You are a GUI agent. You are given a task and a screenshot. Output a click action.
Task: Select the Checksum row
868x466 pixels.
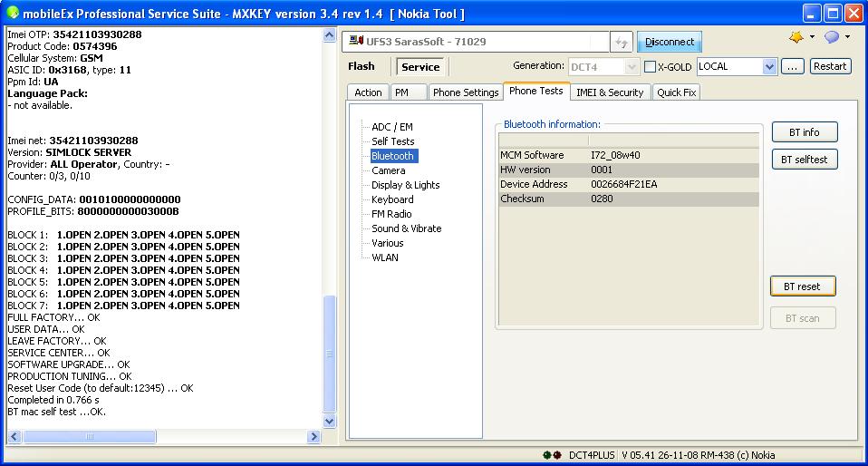[629, 199]
